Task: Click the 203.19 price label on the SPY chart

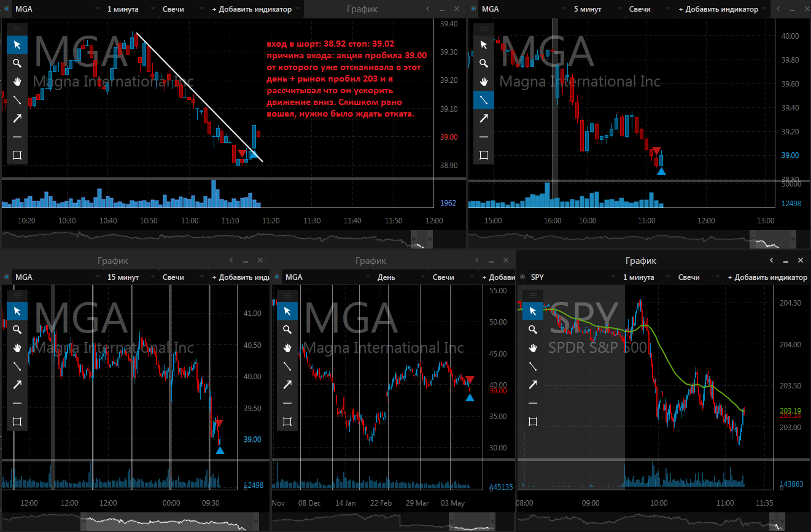Action: point(790,411)
